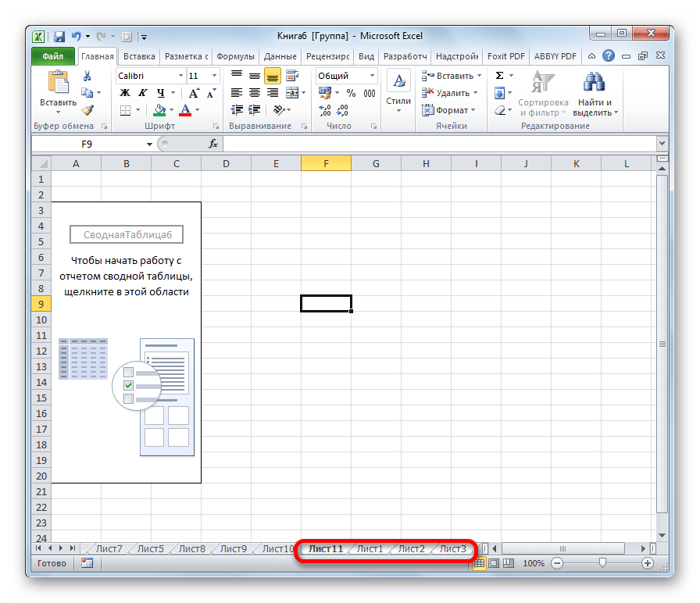Expand the Name Box dropdown arrow
Image resolution: width=700 pixels, height=603 pixels.
(149, 145)
